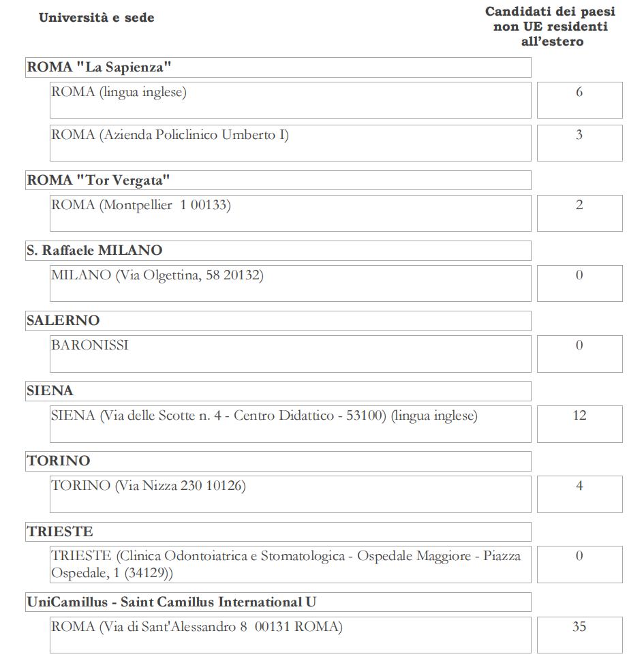The width and height of the screenshot is (644, 663).
Task: Click the value 6 for Roma lingua inglese
Action: [x=580, y=100]
